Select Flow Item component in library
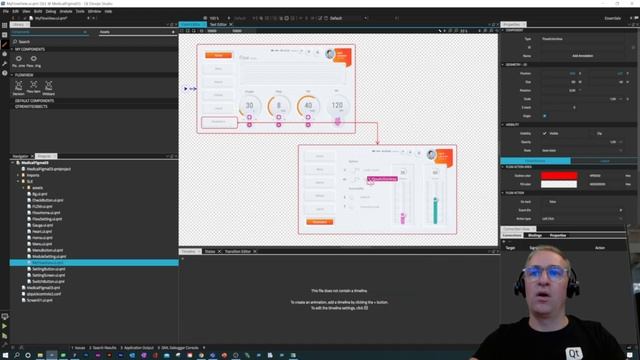The image size is (640, 360). [33, 87]
